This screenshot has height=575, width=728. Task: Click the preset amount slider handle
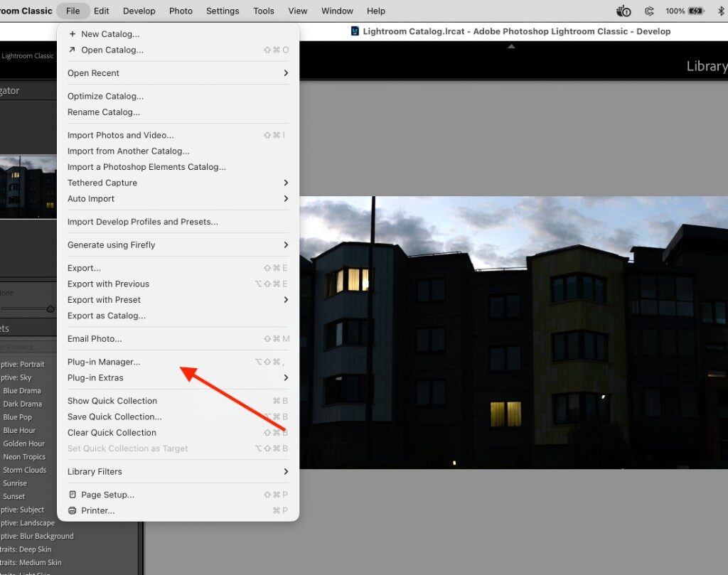pos(50,309)
